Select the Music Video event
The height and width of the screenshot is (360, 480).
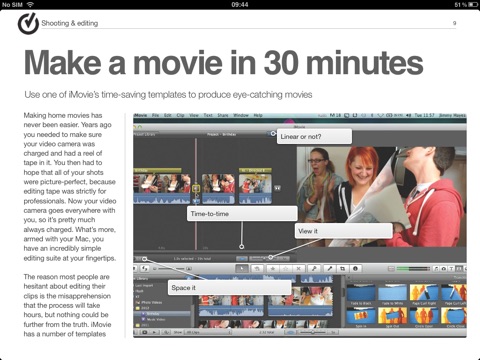coord(155,319)
